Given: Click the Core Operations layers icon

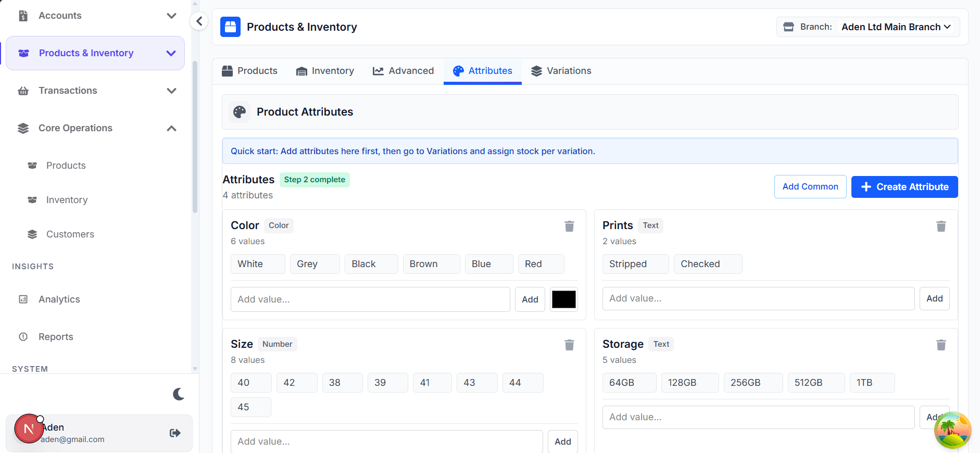Looking at the screenshot, I should point(23,128).
